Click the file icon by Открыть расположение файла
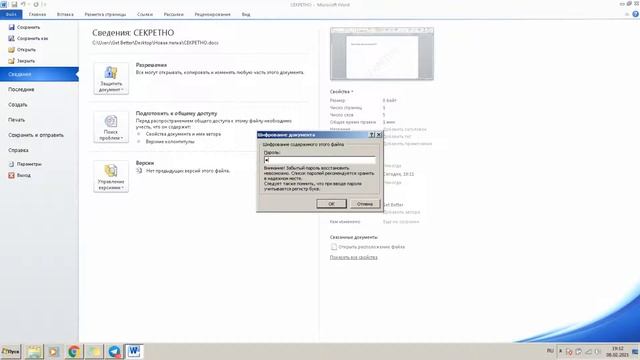The height and width of the screenshot is (360, 640). pyautogui.click(x=334, y=247)
